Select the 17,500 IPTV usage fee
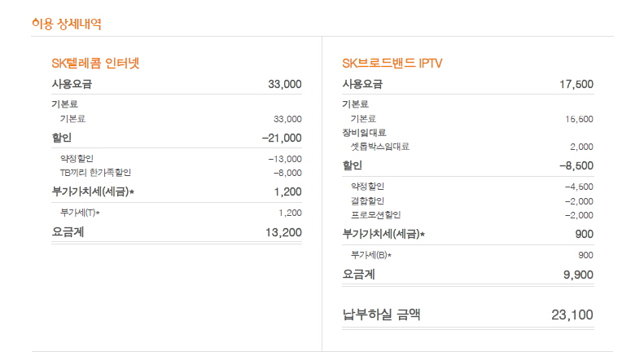Screen dimensions: 644x352 coord(576,84)
